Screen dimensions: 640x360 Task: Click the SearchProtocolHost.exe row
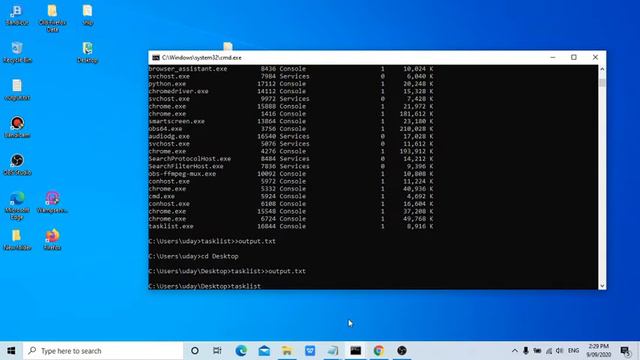291,159
